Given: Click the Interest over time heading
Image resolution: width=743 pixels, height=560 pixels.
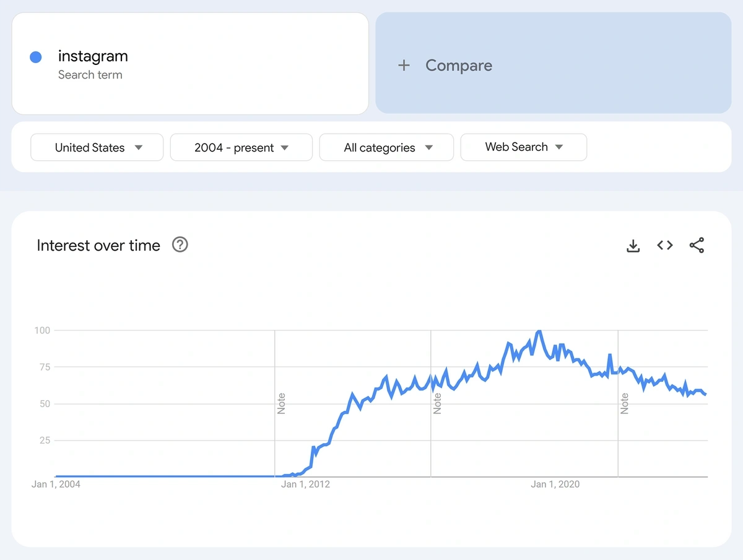Looking at the screenshot, I should pyautogui.click(x=98, y=246).
